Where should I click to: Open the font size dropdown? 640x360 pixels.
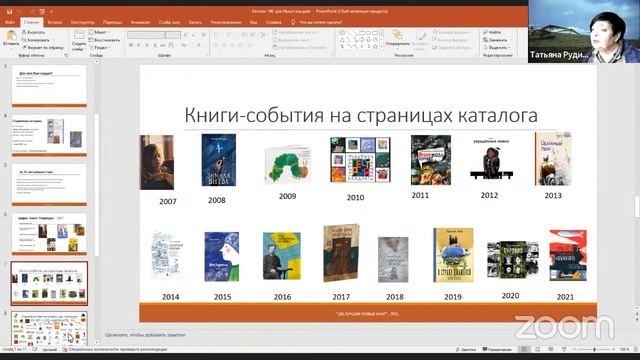tap(173, 35)
